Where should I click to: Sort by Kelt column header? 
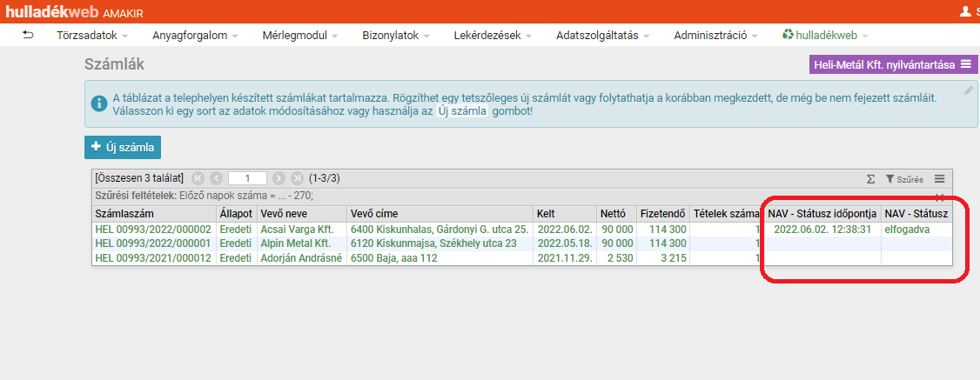click(x=565, y=213)
